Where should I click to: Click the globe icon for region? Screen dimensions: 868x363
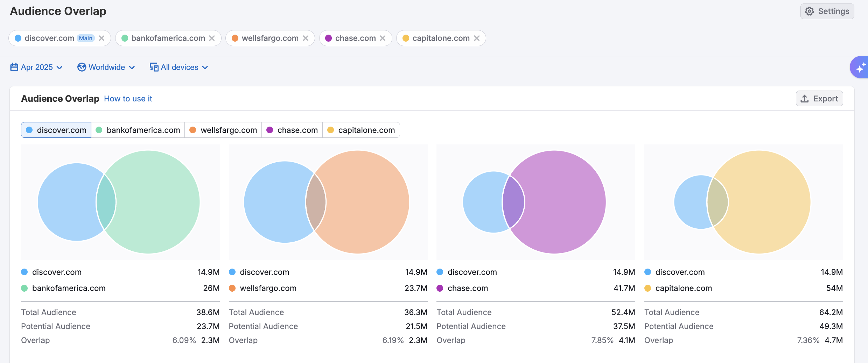[82, 67]
